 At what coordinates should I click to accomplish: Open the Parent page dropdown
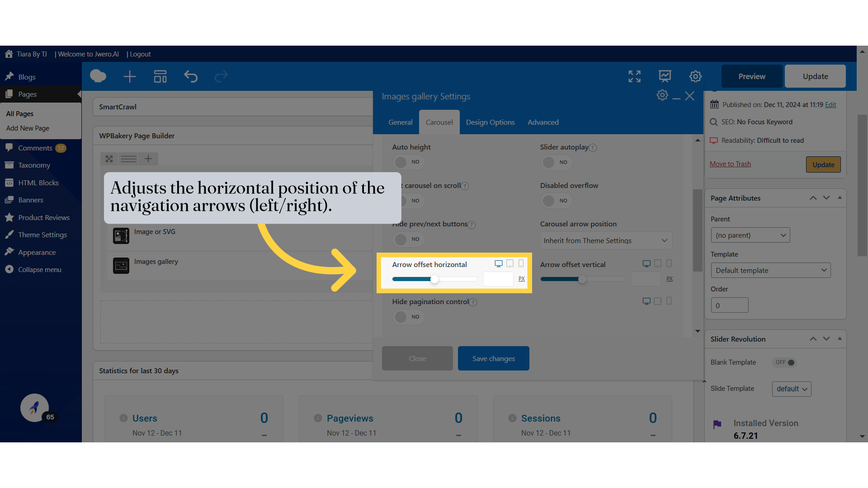pos(750,235)
